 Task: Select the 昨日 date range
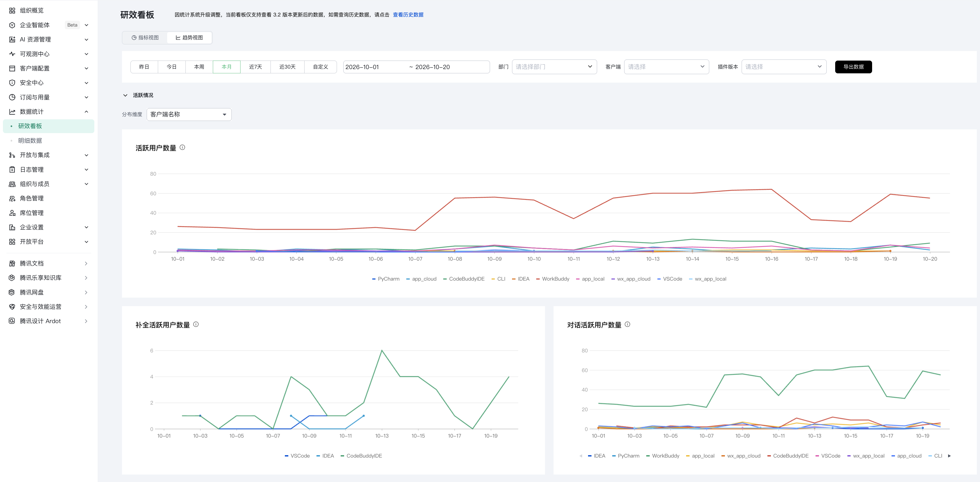(144, 67)
